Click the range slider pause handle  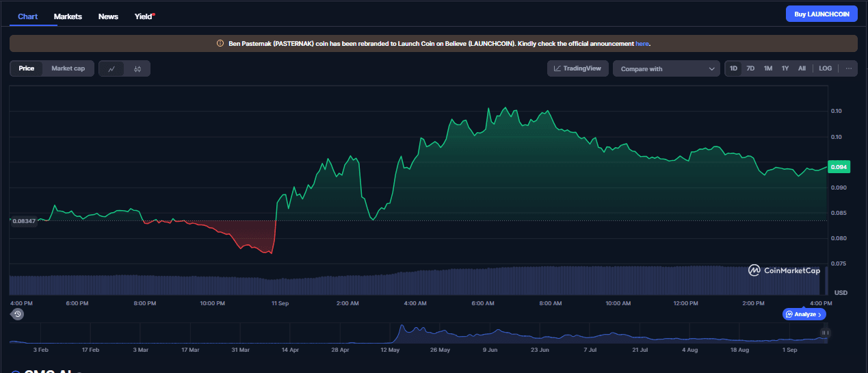coord(825,333)
